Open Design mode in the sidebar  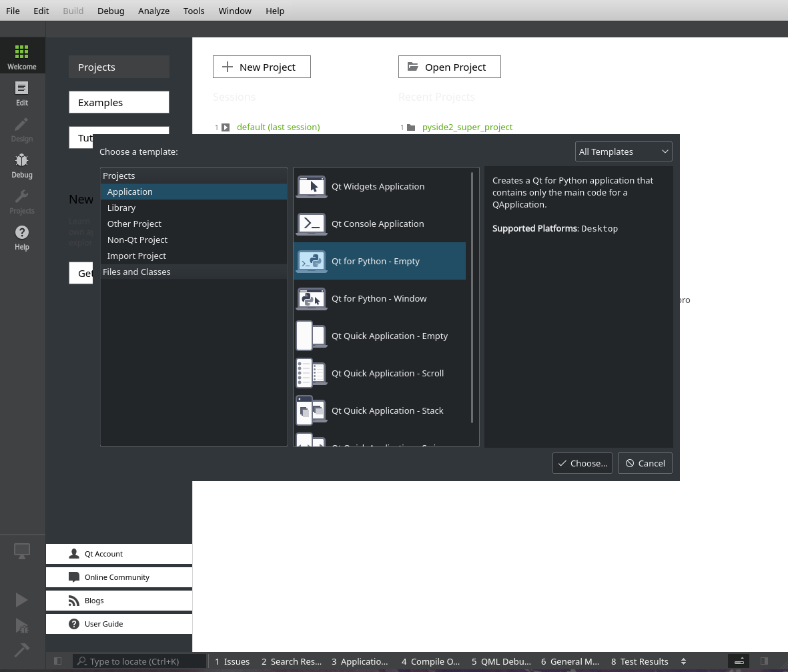[21, 129]
